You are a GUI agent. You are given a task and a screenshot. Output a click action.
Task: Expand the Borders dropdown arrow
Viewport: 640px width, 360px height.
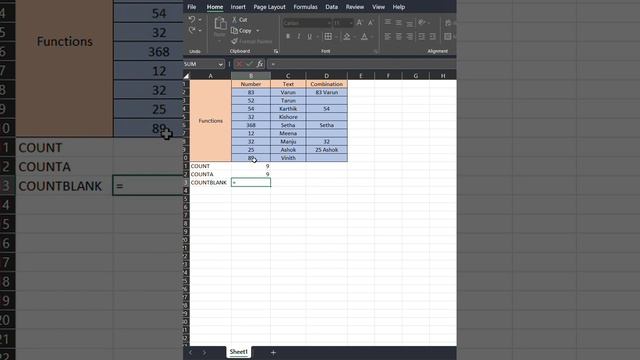point(336,37)
